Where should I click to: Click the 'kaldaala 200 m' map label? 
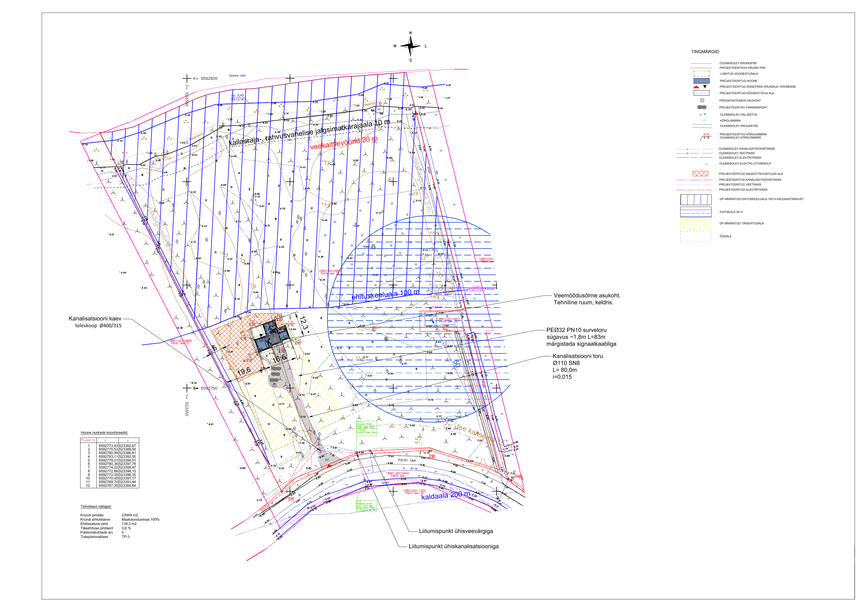(x=445, y=496)
